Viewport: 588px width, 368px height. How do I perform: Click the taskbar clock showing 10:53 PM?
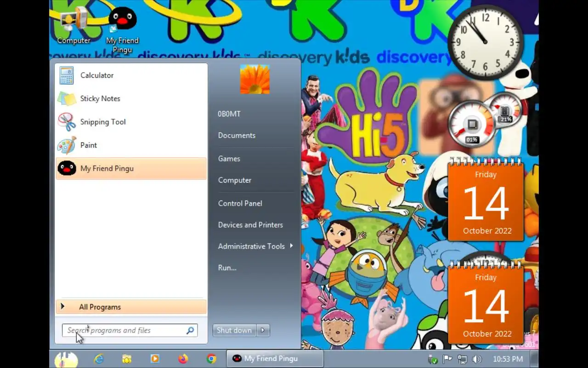pyautogui.click(x=508, y=359)
